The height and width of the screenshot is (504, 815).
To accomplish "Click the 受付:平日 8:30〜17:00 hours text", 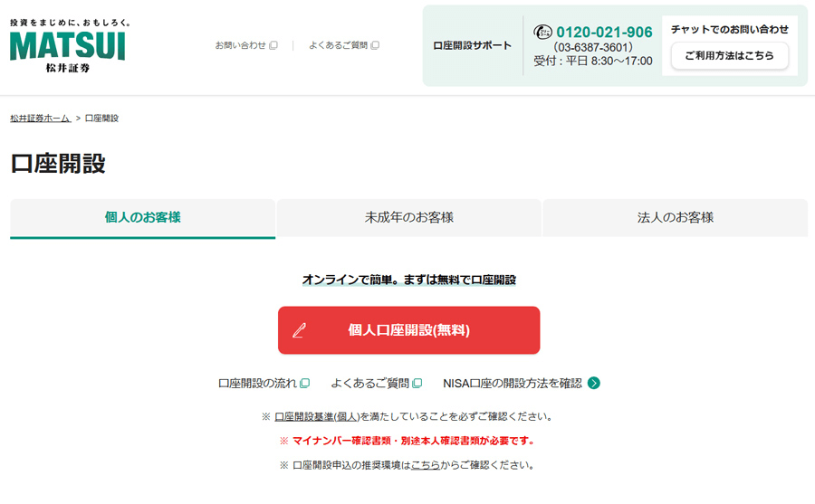I will coord(592,62).
